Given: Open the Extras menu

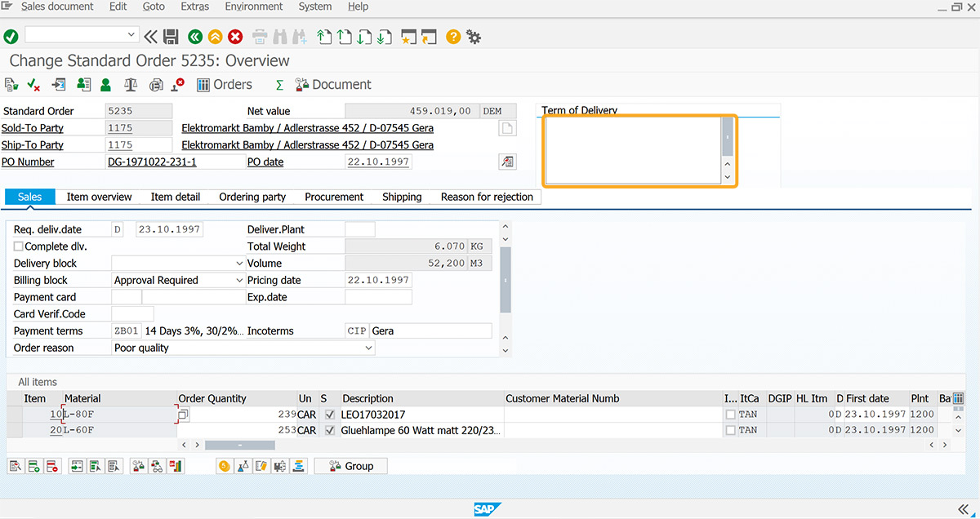Looking at the screenshot, I should point(194,7).
